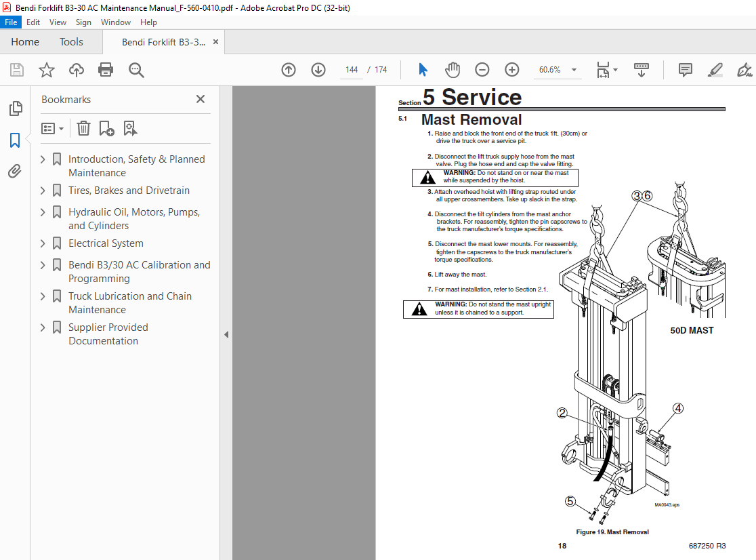Expand Truck Lubrication and Chain Maintenance bookmark
This screenshot has height=560, width=756.
click(x=43, y=296)
